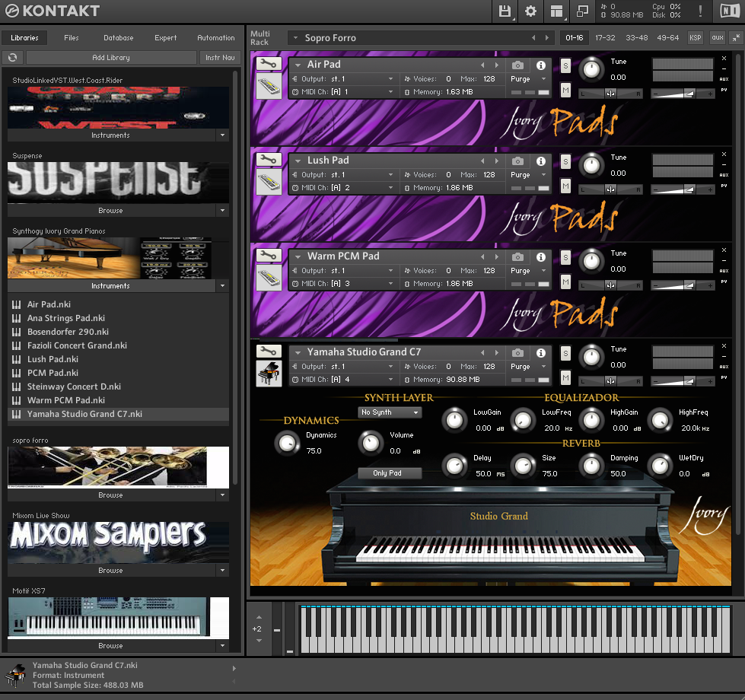This screenshot has width=745, height=700.
Task: Toggle the minimized view icon in header
Action: (x=582, y=11)
